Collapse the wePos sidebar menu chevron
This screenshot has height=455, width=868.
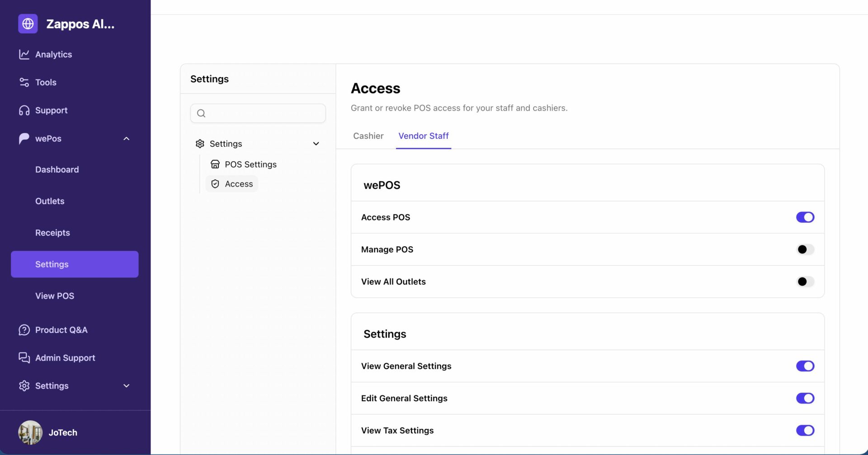pyautogui.click(x=127, y=139)
